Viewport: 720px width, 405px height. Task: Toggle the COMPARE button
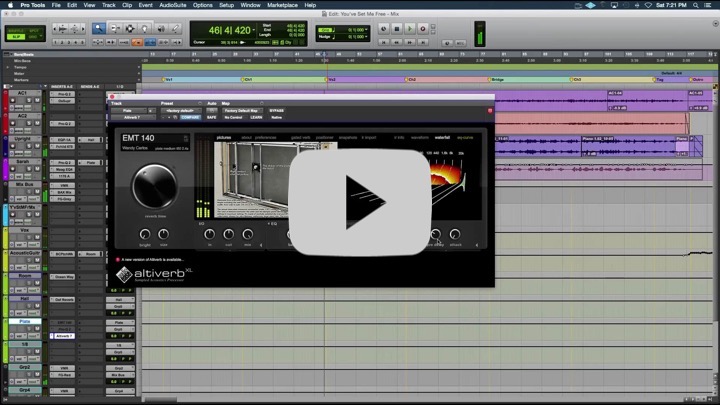click(x=190, y=118)
